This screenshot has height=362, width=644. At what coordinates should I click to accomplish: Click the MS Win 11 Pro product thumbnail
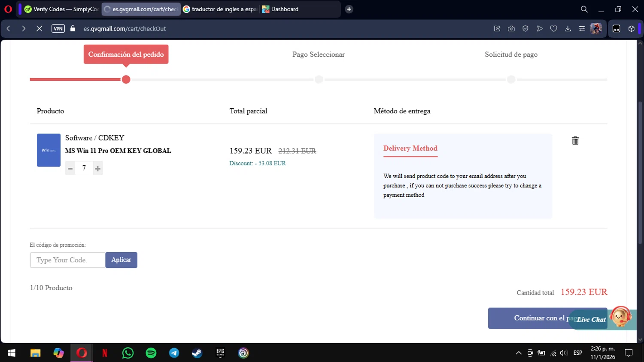49,150
